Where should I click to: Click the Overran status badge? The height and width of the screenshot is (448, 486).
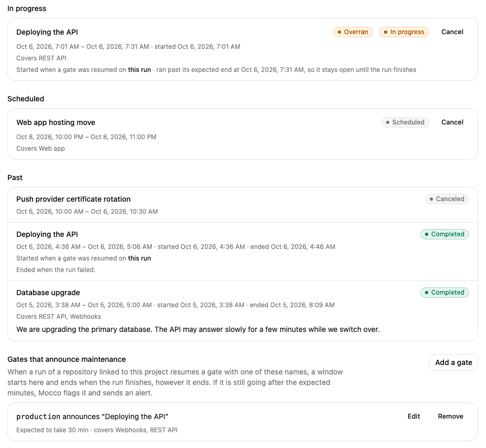(x=353, y=32)
